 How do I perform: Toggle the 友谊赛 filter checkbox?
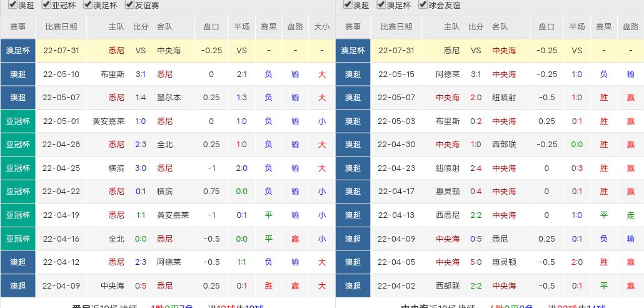click(129, 5)
